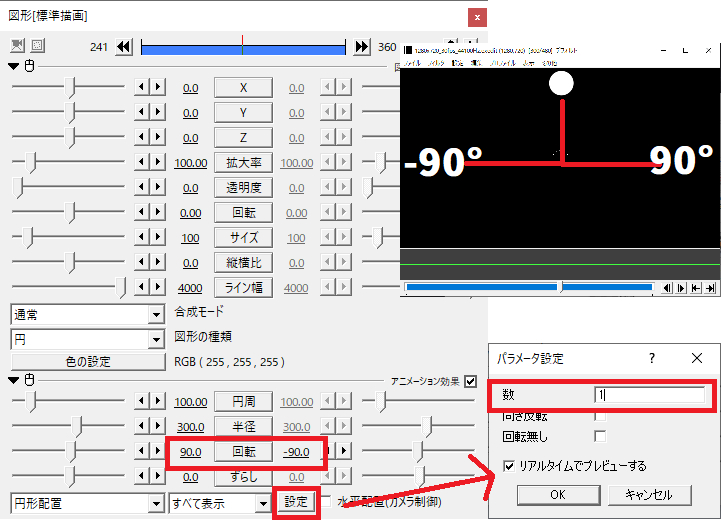Close the 図形[標準描画] dialog with red X

[x=477, y=18]
